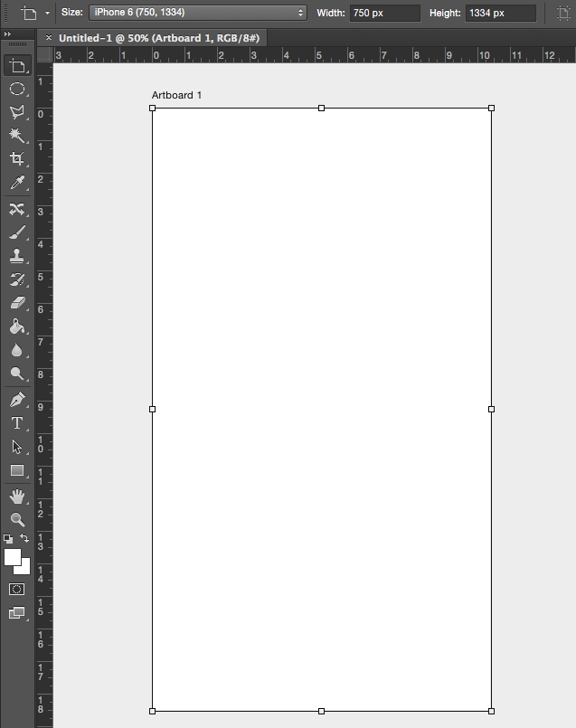
Task: Select the Artboard tool in the toolbox
Action: point(16,66)
